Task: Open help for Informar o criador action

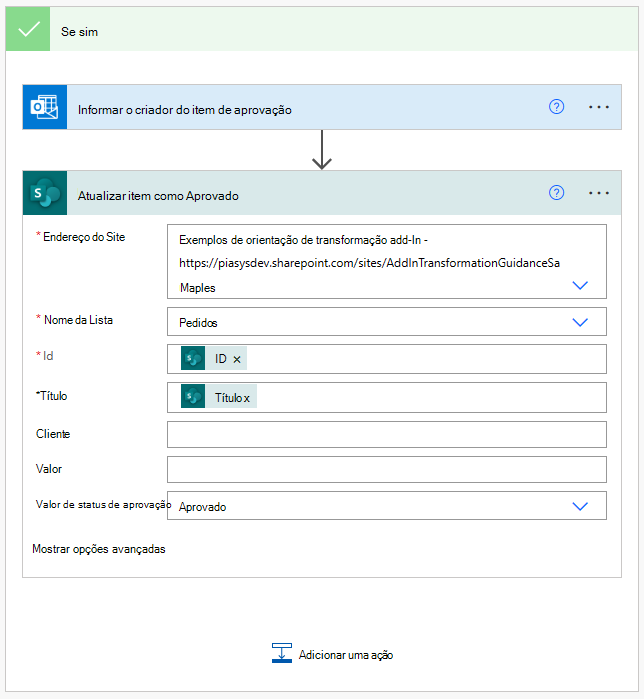Action: coord(556,107)
